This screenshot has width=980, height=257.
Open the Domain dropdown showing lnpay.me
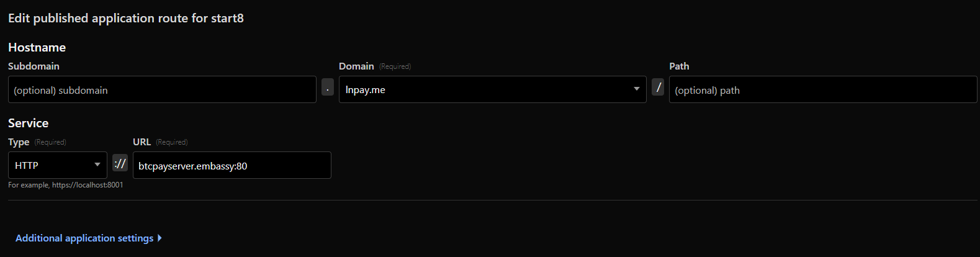click(x=484, y=90)
